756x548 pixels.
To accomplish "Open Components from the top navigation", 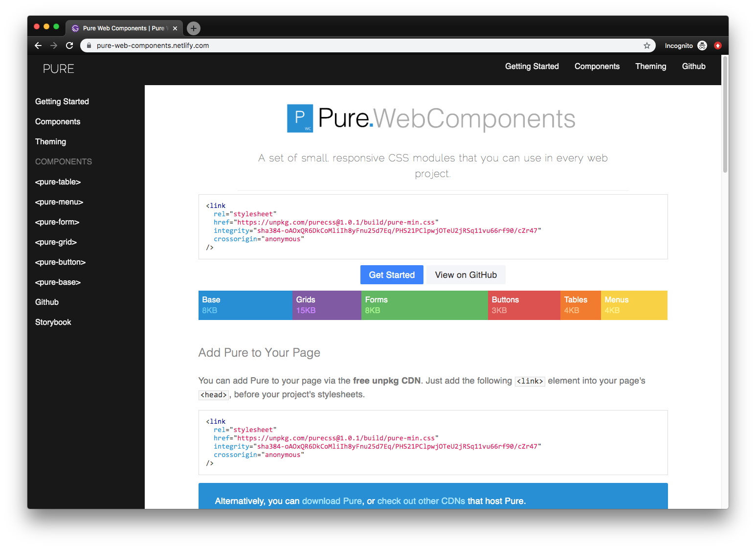I will tap(597, 66).
